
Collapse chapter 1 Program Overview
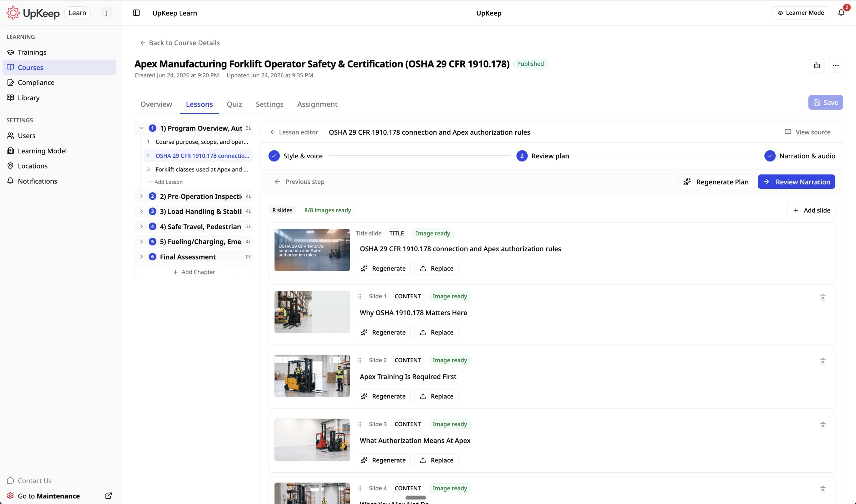(x=141, y=128)
